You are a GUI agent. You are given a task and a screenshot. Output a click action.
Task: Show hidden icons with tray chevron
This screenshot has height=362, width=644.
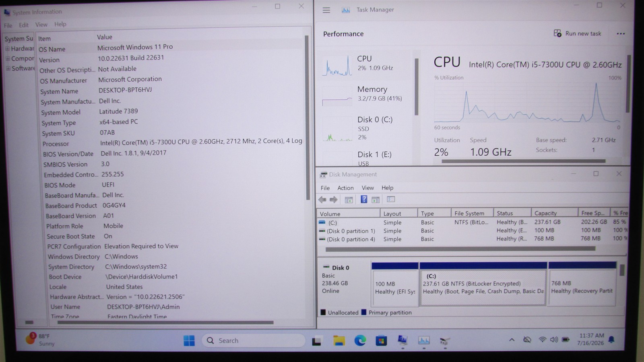click(512, 340)
